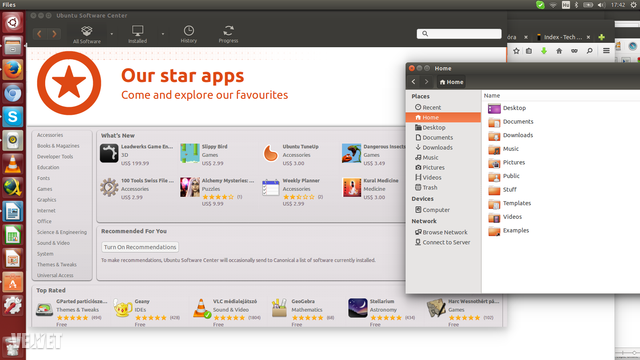Sort by Name column header
The height and width of the screenshot is (360, 640).
(x=492, y=96)
